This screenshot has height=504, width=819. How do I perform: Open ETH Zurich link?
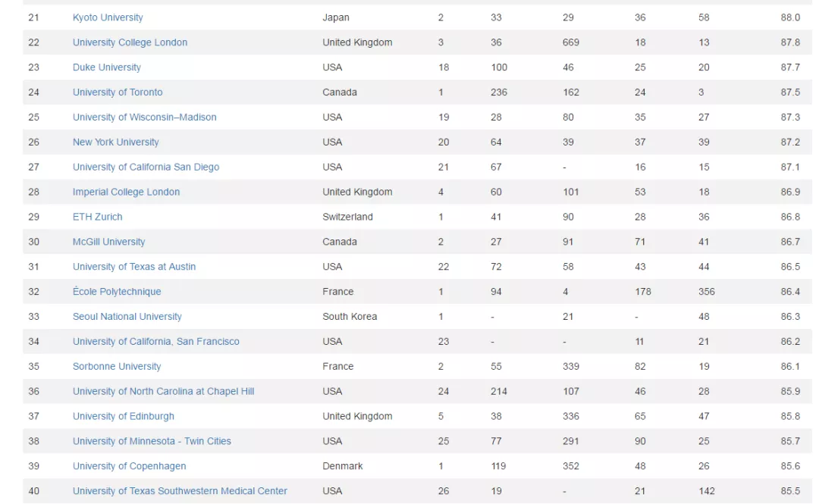(97, 217)
